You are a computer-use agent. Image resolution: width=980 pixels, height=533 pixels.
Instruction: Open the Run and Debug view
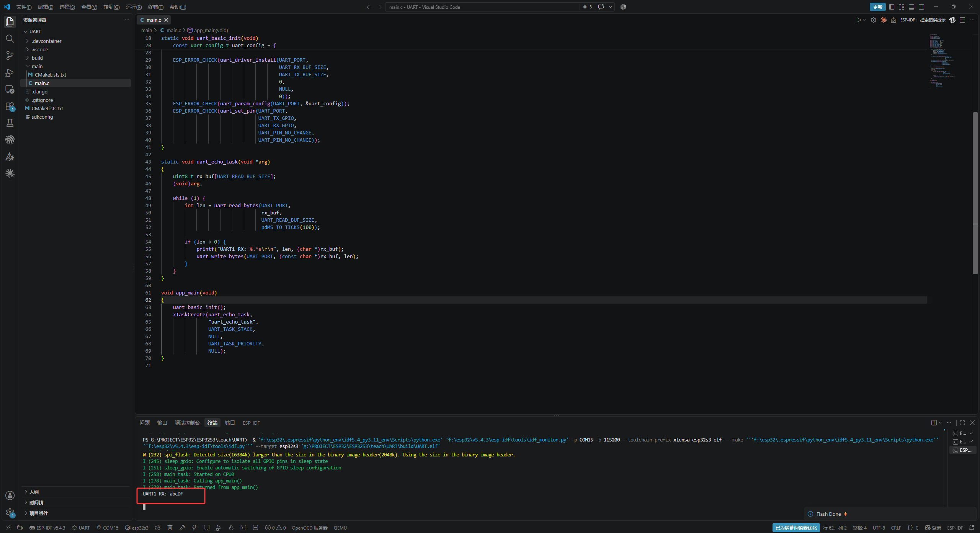coord(10,73)
